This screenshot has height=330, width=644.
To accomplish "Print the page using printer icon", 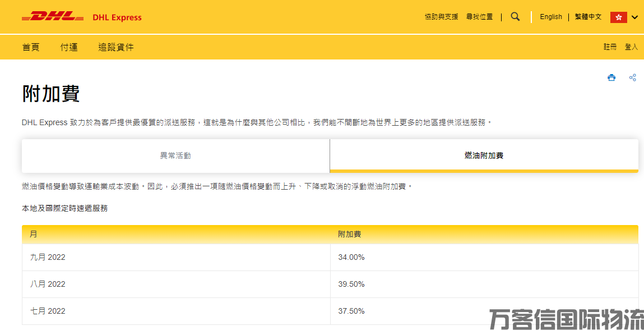I will point(611,77).
